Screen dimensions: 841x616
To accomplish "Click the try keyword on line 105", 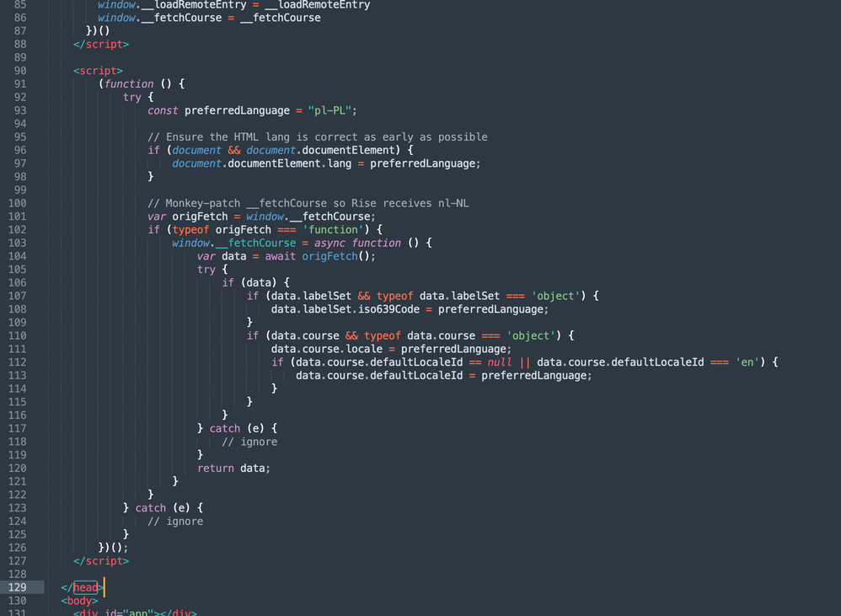I will [206, 270].
